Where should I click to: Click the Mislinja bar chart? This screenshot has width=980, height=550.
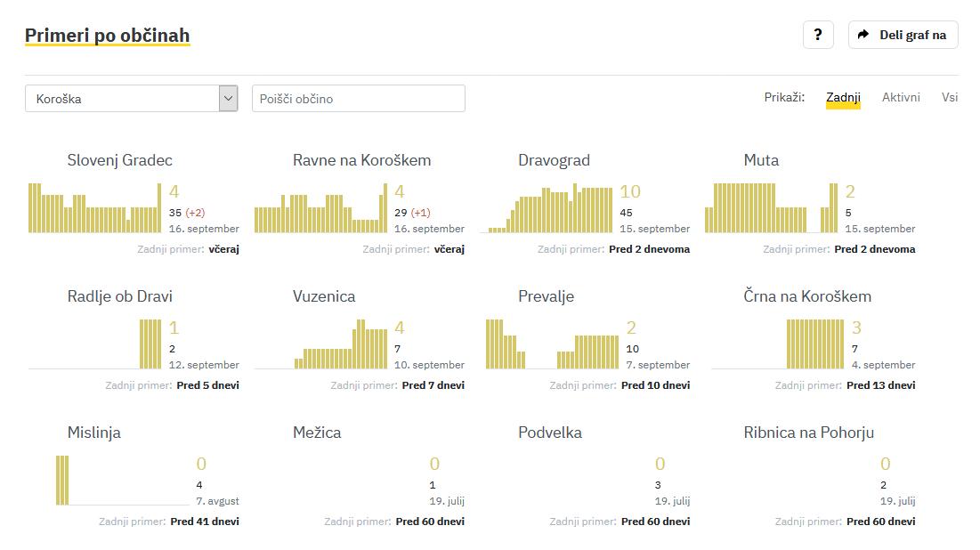point(109,481)
